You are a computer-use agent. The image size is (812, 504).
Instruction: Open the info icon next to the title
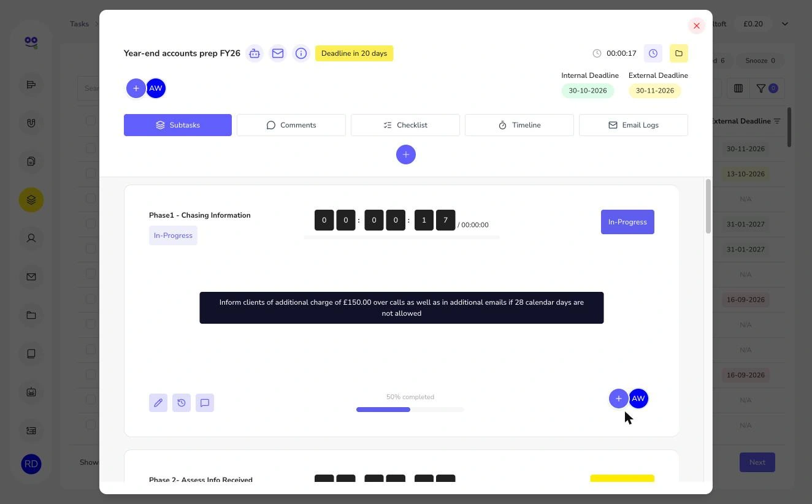301,53
